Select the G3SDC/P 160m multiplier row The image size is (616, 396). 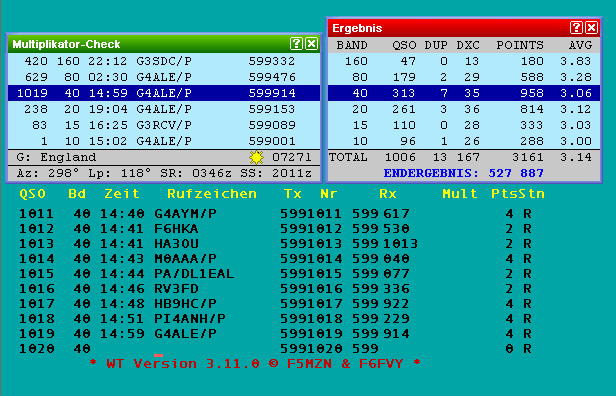(164, 61)
